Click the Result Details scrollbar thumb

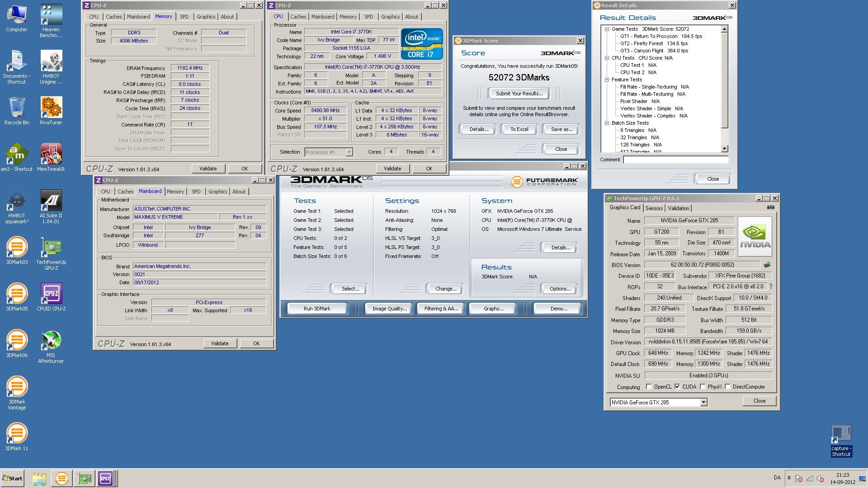pos(724,80)
